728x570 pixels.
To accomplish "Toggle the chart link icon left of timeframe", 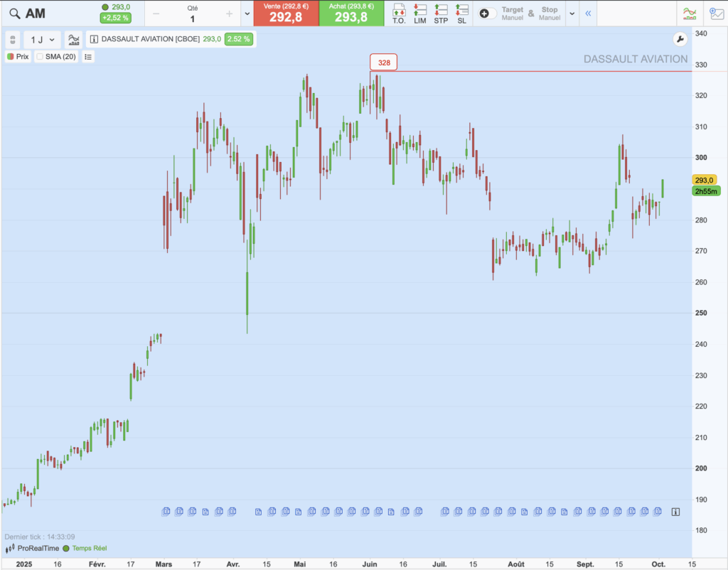I will [x=13, y=39].
